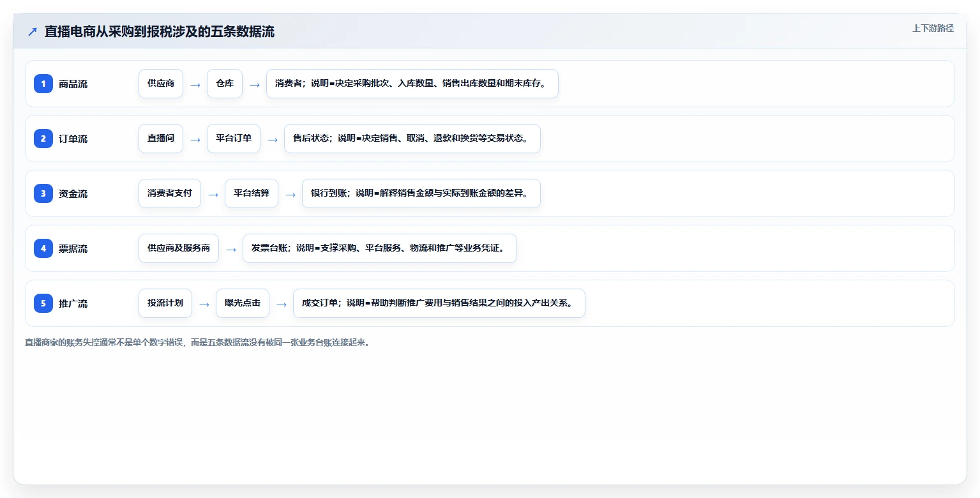Click the title 直播电商从采购到报税涉及的五条数据流
The height and width of the screenshot is (498, 980).
[x=160, y=32]
